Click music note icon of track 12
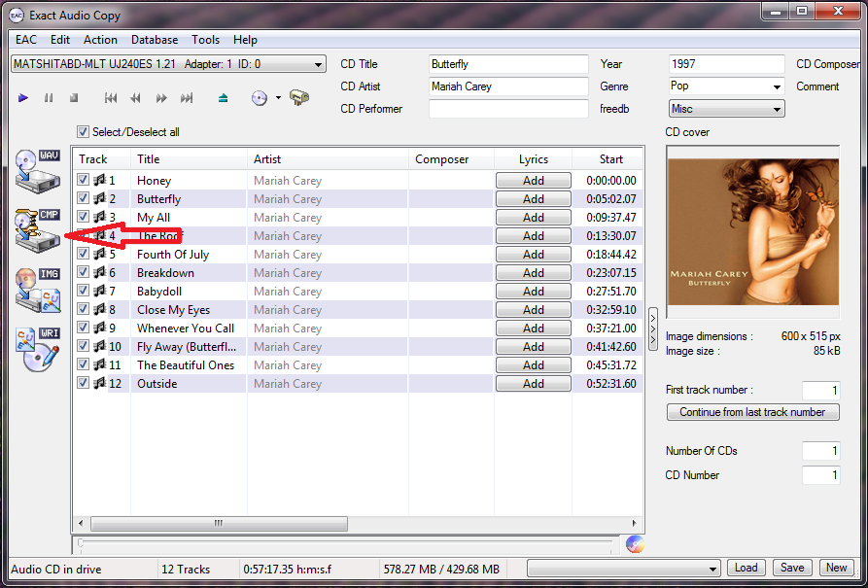Viewport: 868px width, 588px height. coord(100,383)
